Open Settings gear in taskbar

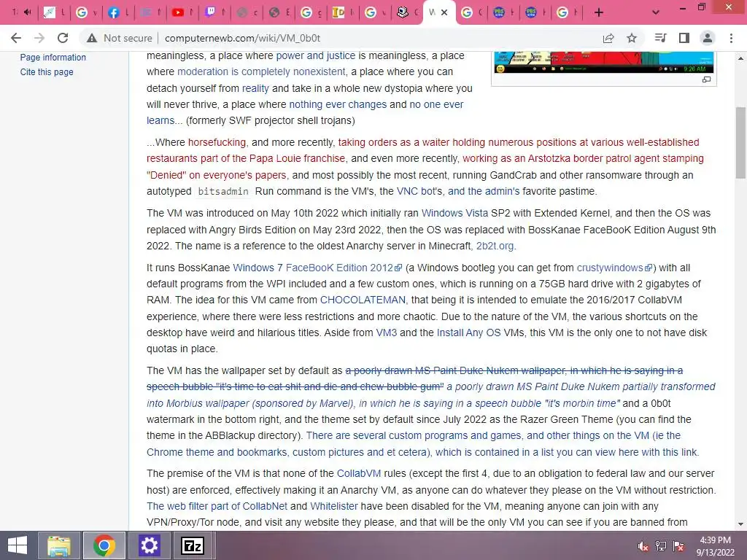click(x=149, y=545)
